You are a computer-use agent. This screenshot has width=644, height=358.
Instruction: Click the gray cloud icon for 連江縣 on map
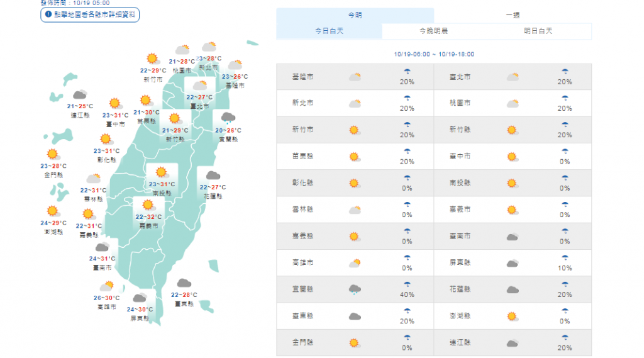tap(80, 94)
